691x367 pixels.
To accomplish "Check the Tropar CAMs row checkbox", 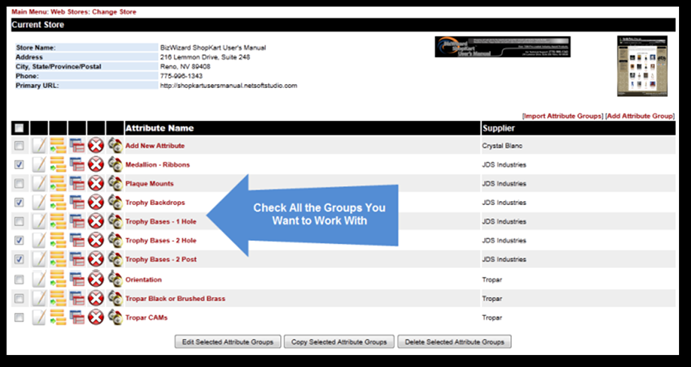I will [19, 317].
